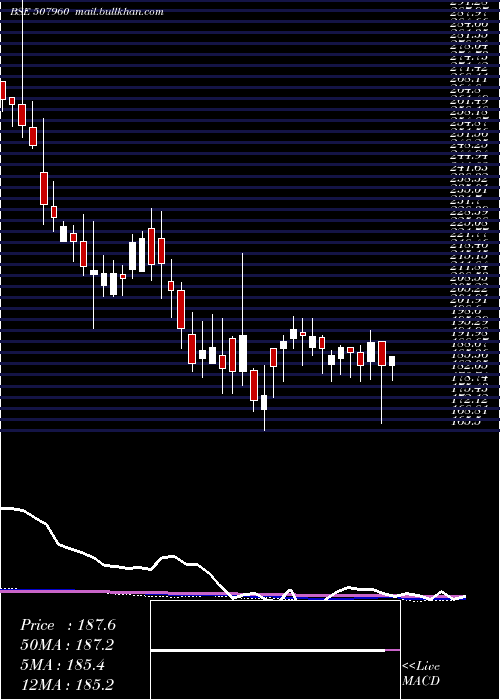
Task: Click the MACD label
Action: (421, 681)
